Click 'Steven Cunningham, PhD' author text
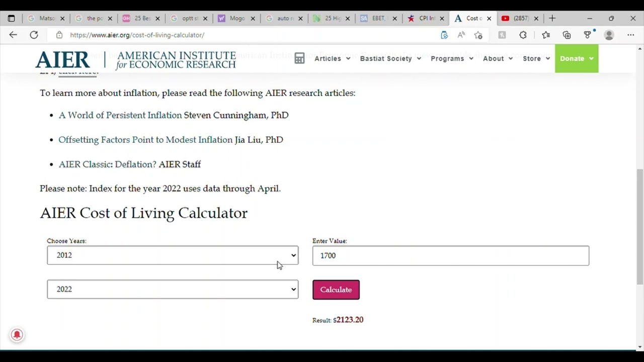Screen dimensions: 644x362 click(236, 115)
